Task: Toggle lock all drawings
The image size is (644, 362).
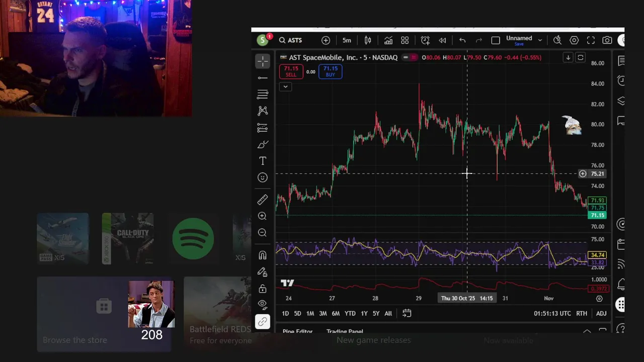Action: [263, 289]
